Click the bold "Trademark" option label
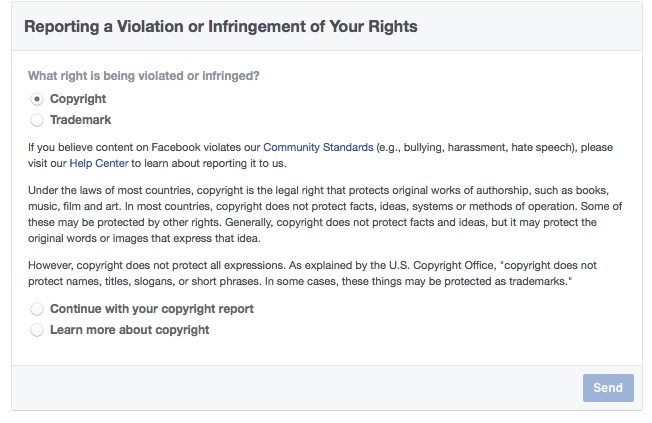Image resolution: width=652 pixels, height=423 pixels. click(x=80, y=120)
